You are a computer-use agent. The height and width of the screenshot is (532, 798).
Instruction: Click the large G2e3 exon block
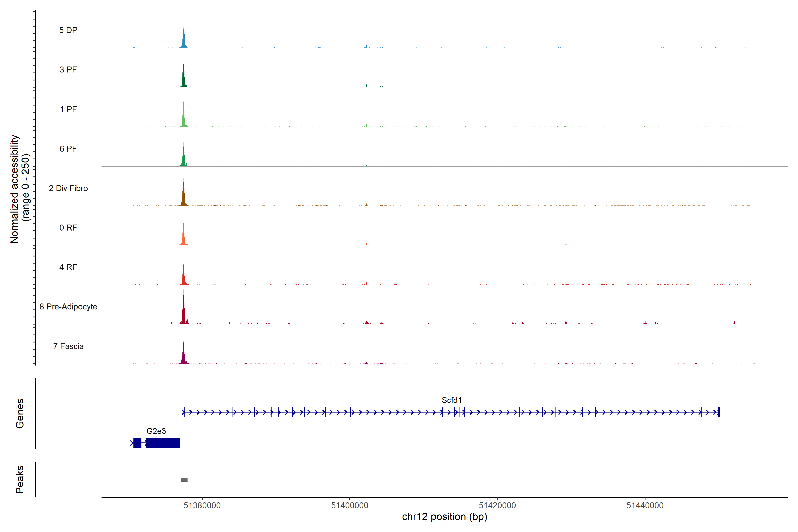pos(163,443)
